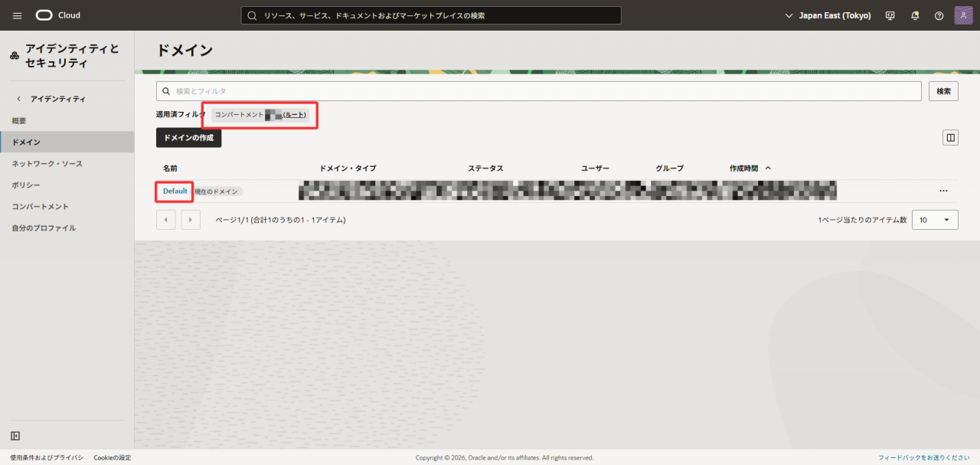Focus the 検索とフィルタ input field
The width and height of the screenshot is (980, 465).
tap(538, 91)
